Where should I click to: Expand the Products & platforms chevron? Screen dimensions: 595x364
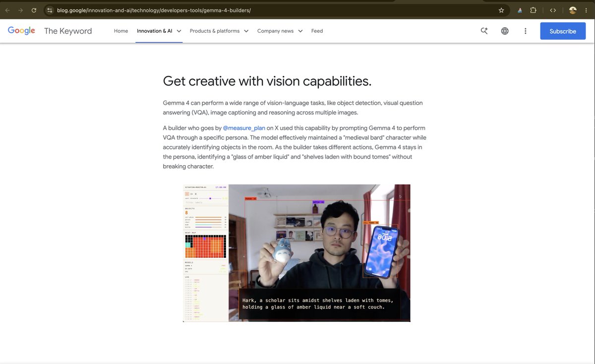tap(246, 31)
